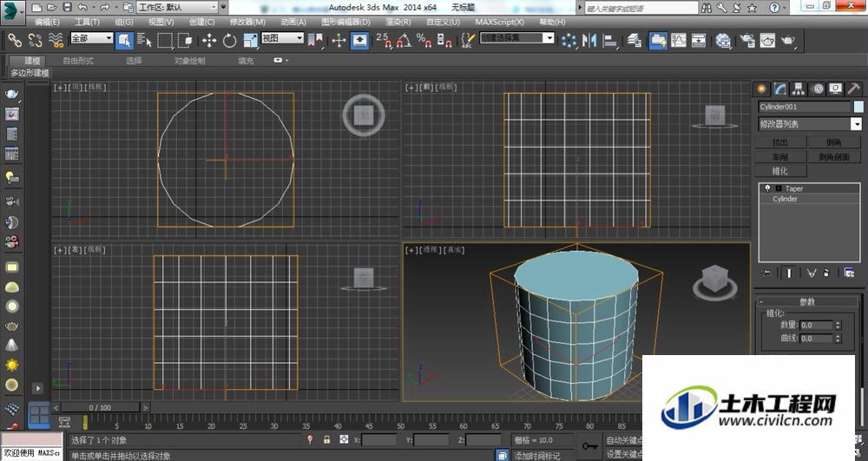Click the Use Pivot Point Center icon
Viewport: 868px width, 461px height.
click(x=315, y=41)
